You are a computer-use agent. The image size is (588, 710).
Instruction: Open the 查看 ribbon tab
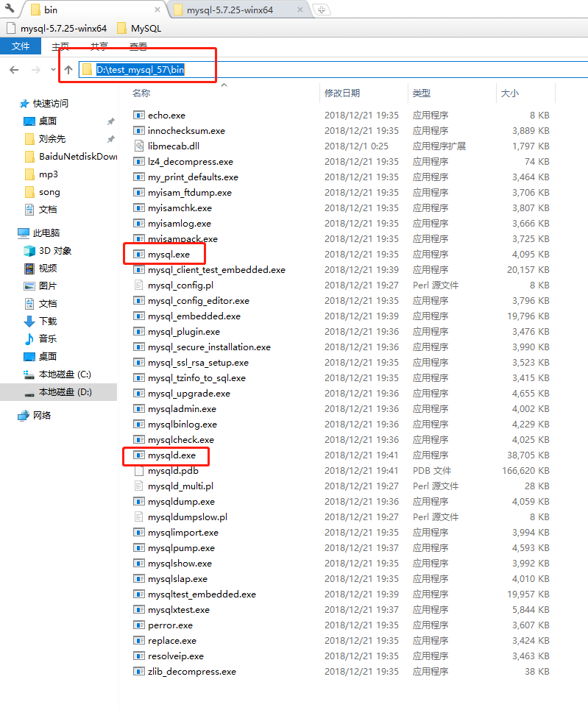[x=138, y=46]
